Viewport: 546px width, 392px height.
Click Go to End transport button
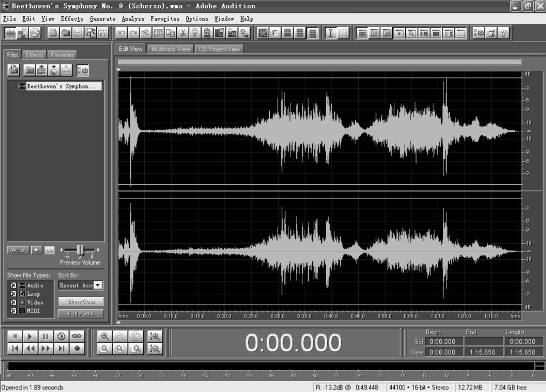click(x=61, y=348)
